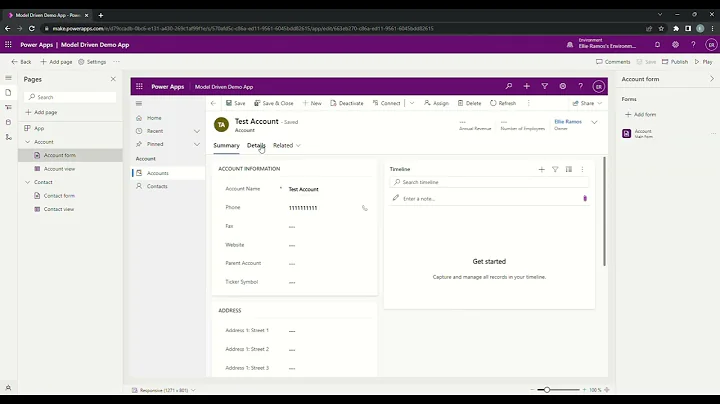The image size is (720, 404).
Task: Toggle the preview sitemap hamburger menu
Action: [x=139, y=103]
